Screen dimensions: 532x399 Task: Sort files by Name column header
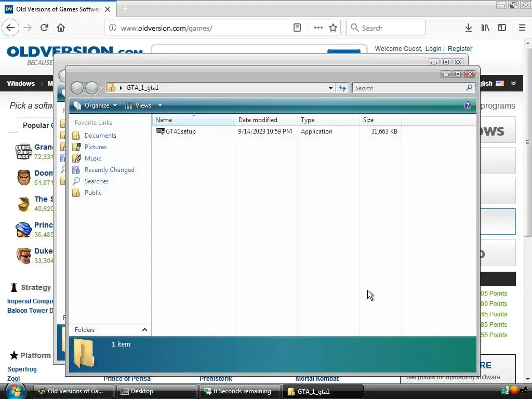193,120
